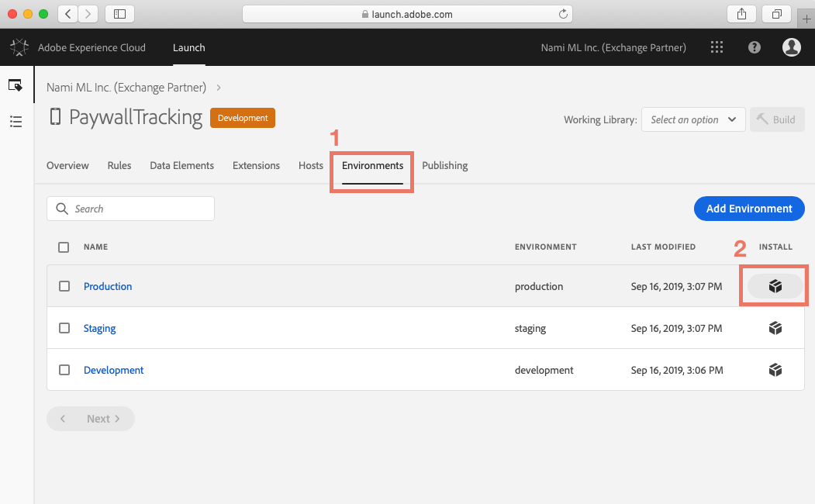Open the Production environment link
815x504 pixels.
coord(108,286)
